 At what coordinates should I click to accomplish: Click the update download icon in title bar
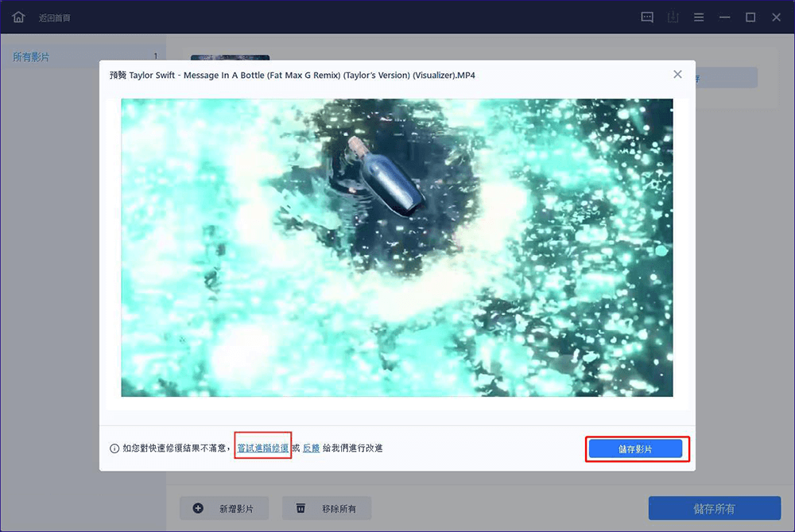[673, 17]
